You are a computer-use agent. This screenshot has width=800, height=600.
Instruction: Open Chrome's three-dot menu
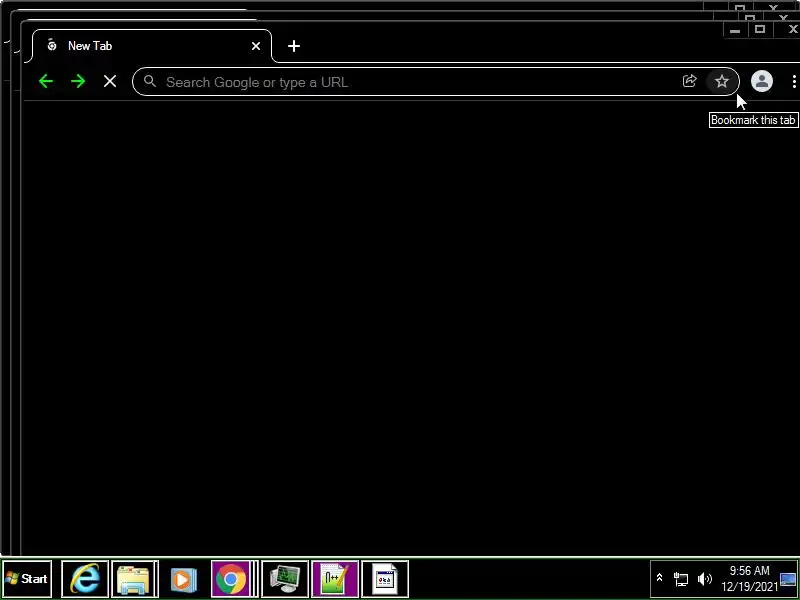794,81
